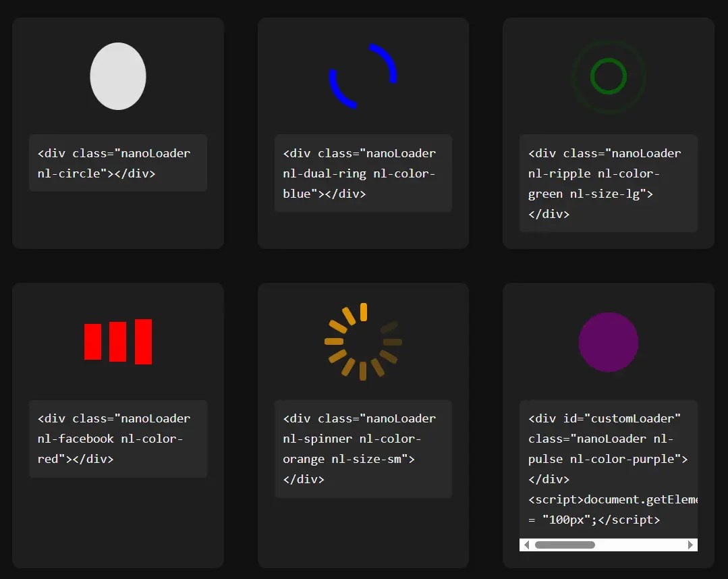Click the orange spinner animation
This screenshot has width=728, height=579.
(x=363, y=341)
